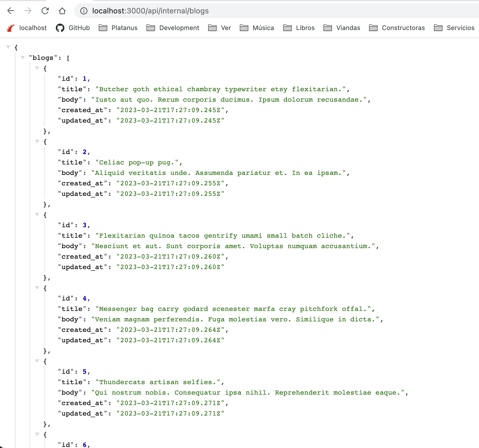This screenshot has width=479, height=448.
Task: Collapse the blog object with id 4
Action: click(37, 288)
